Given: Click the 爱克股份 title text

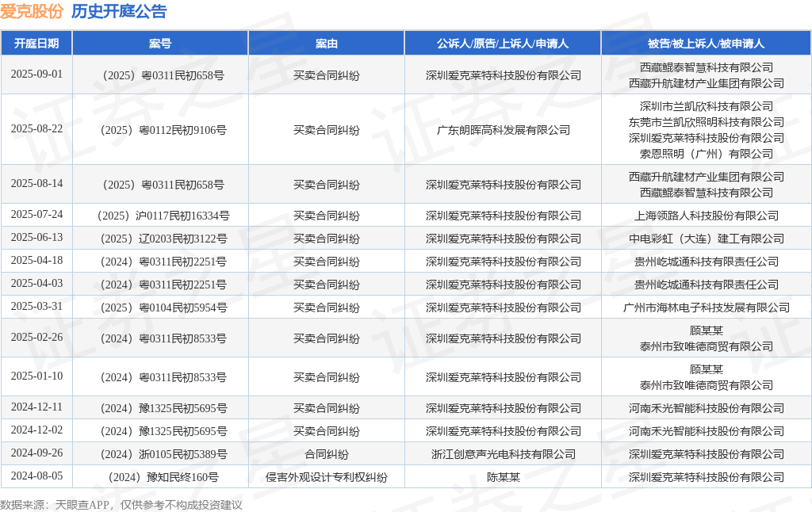Looking at the screenshot, I should (x=32, y=11).
